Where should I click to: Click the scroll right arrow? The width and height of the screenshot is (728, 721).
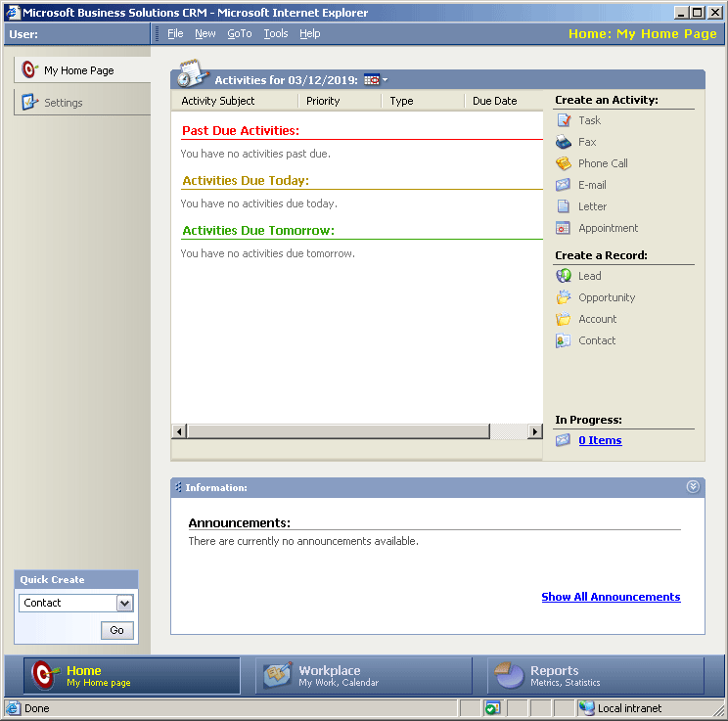[x=535, y=431]
